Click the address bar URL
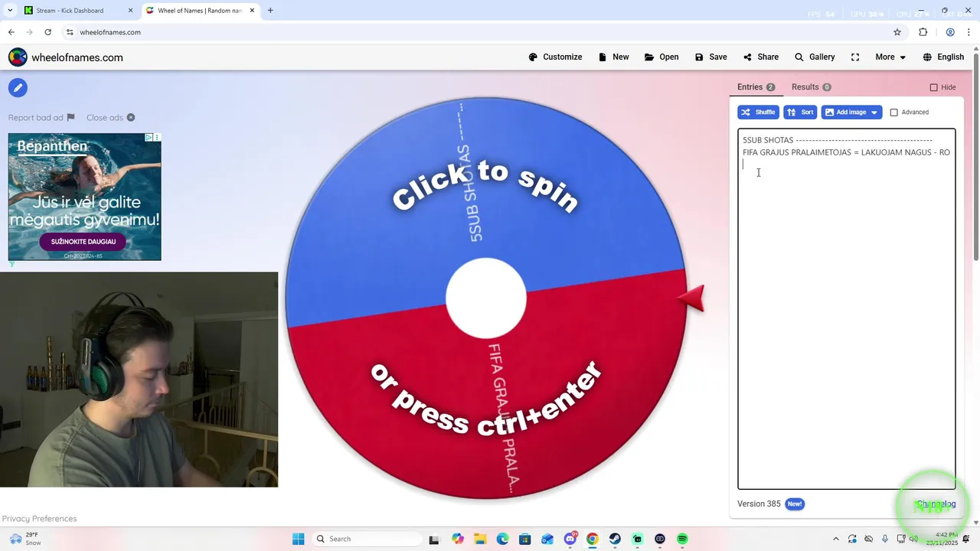Image resolution: width=980 pixels, height=551 pixels. click(110, 32)
